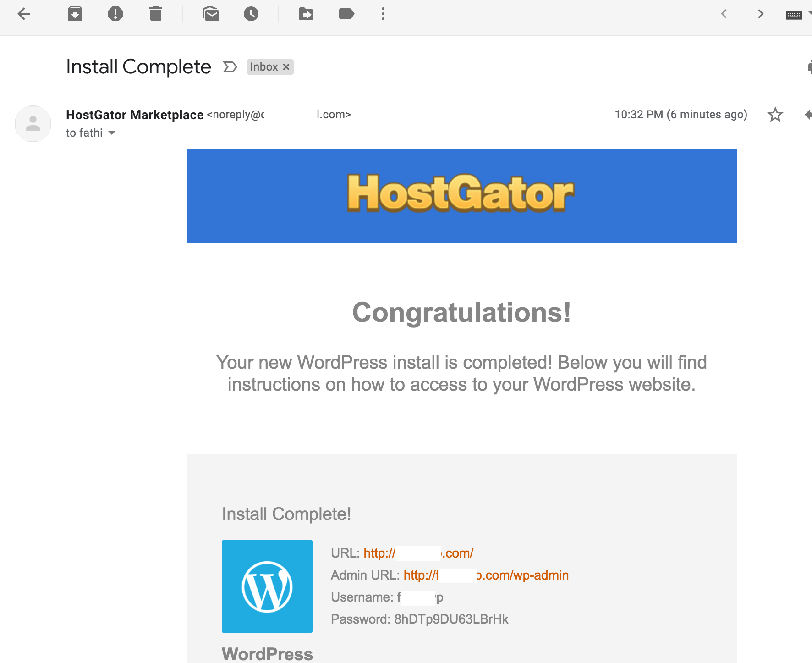Star the HostGator message
The height and width of the screenshot is (663, 812).
[x=775, y=115]
